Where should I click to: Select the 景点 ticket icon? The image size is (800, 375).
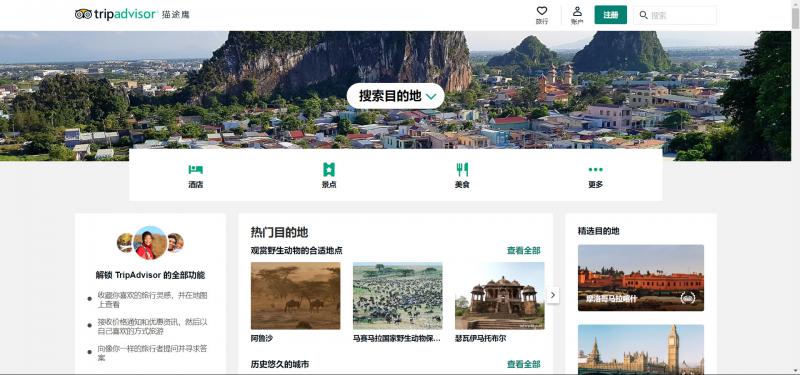[329, 169]
